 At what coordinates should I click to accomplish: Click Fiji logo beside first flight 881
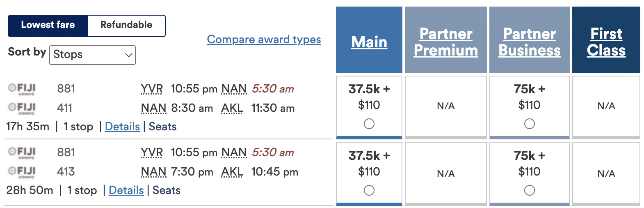click(22, 89)
